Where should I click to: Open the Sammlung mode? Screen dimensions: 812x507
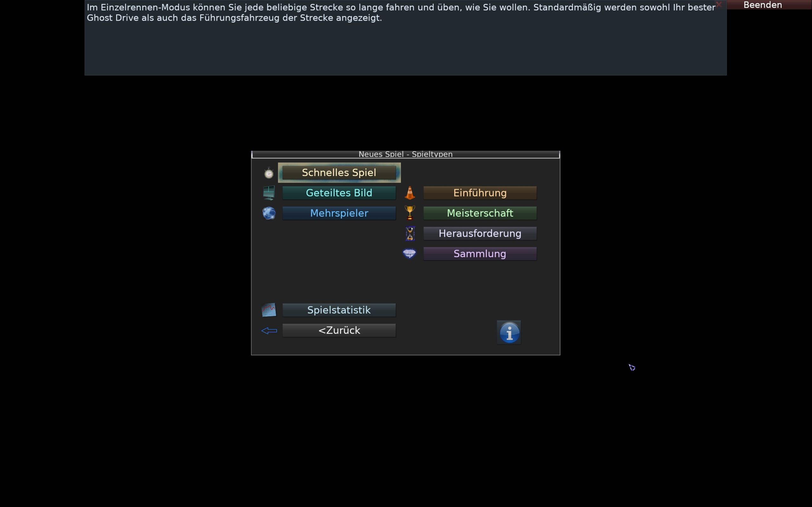(x=480, y=254)
